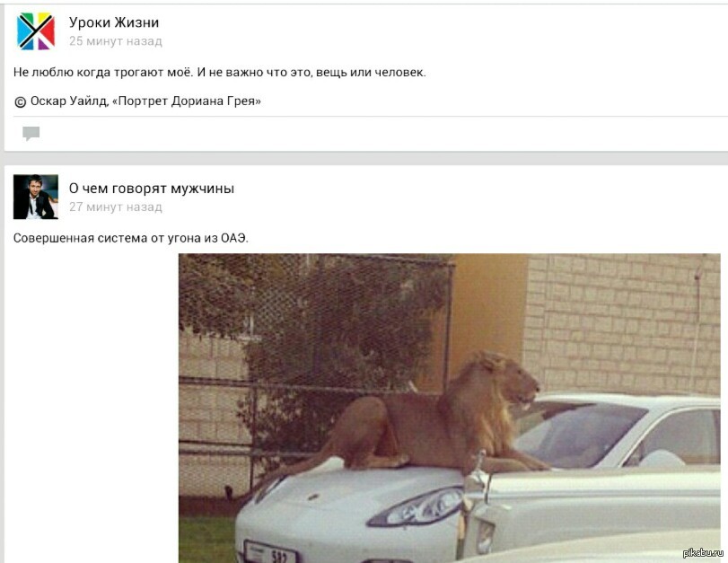Click the "25 минут назад" timestamp

click(x=116, y=41)
